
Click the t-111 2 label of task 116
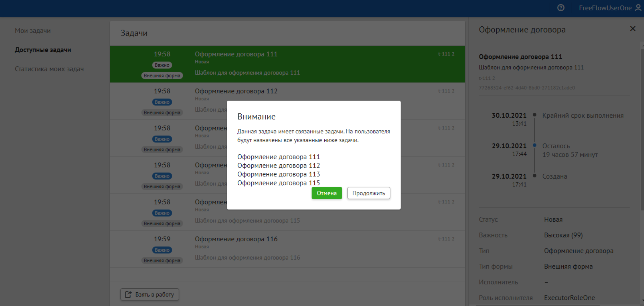[446, 239]
